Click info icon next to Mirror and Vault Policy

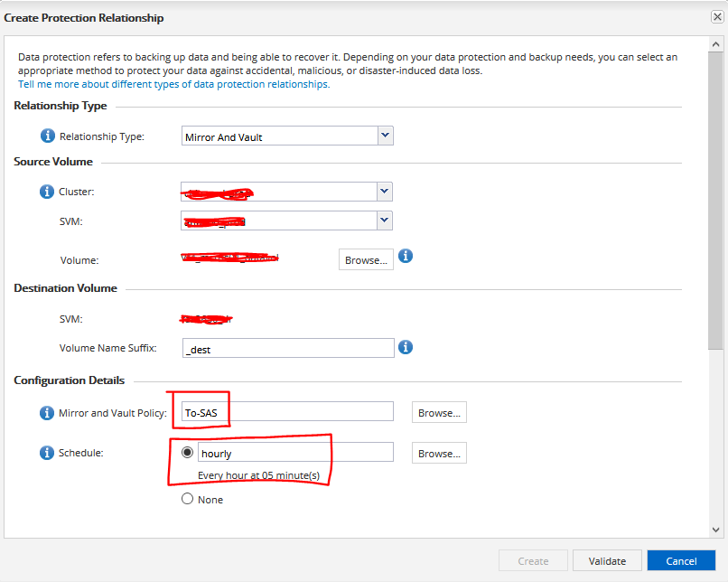[47, 413]
